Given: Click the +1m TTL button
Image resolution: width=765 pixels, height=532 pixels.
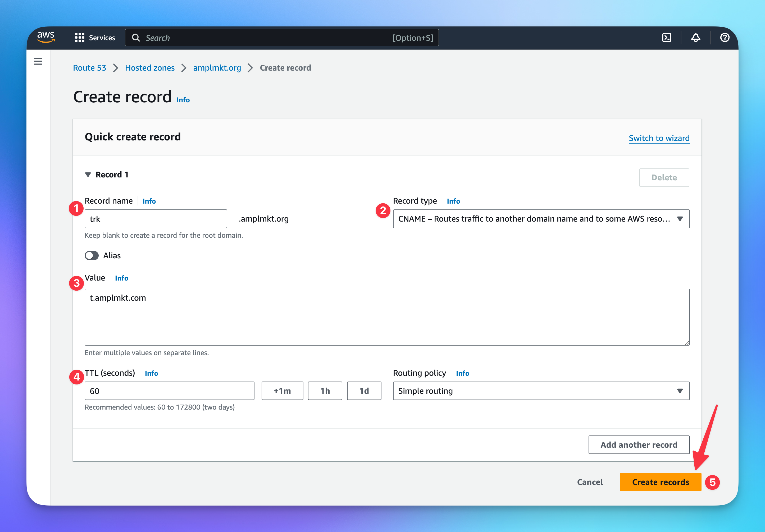Looking at the screenshot, I should [x=282, y=391].
